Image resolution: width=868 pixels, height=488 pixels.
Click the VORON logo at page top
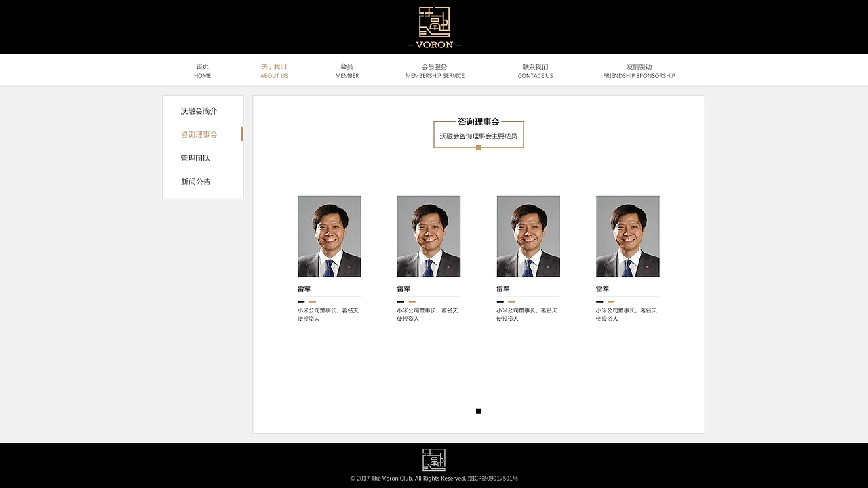(434, 27)
